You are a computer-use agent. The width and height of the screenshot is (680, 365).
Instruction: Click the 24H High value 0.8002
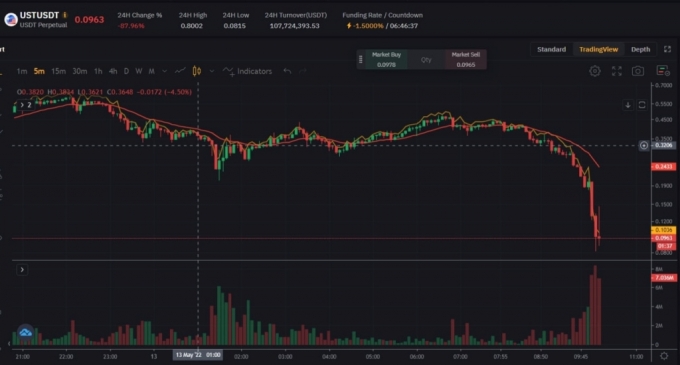(192, 26)
